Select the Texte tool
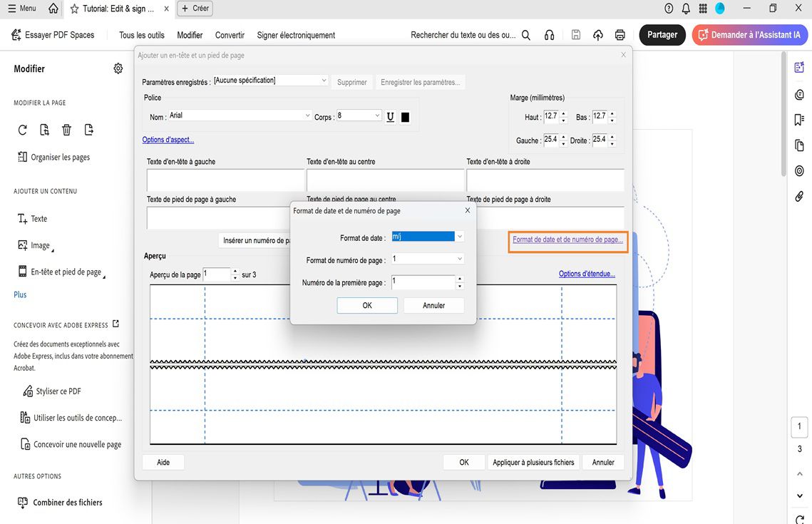The height and width of the screenshot is (524, 812). [x=33, y=218]
